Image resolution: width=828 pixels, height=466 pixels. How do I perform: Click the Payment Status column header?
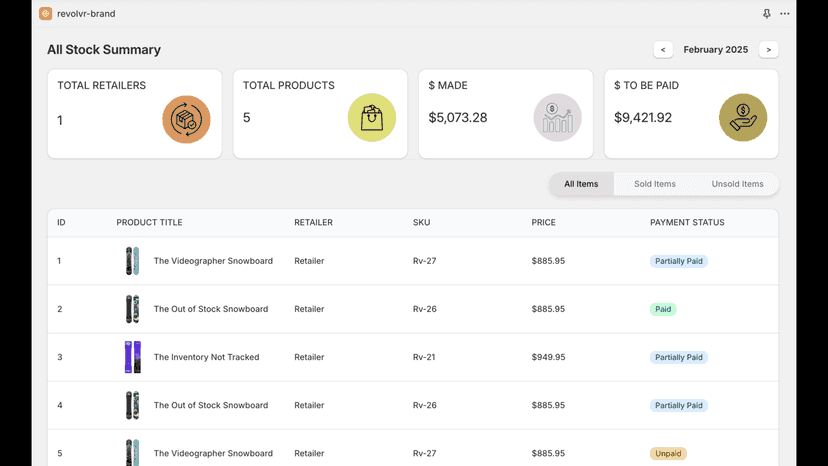(x=687, y=222)
